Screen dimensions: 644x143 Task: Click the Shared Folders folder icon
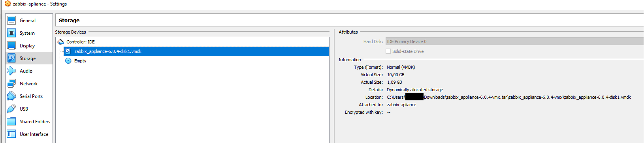point(11,121)
